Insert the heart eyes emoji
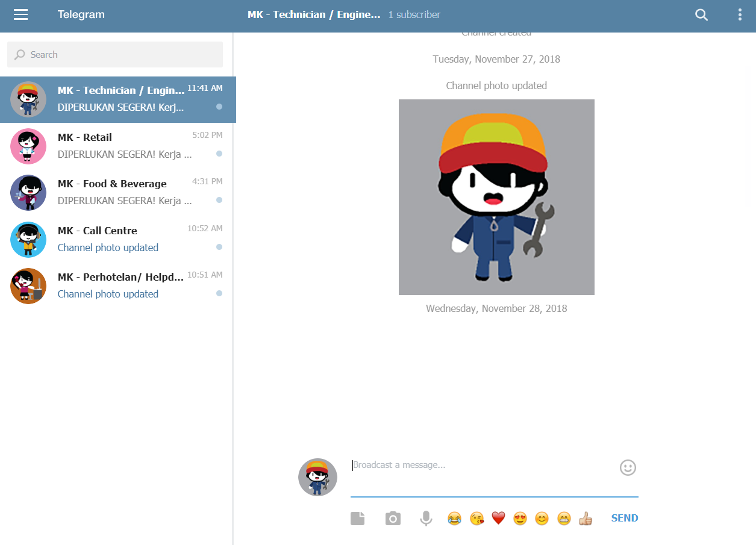Viewport: 756px width, 545px height. [520, 518]
